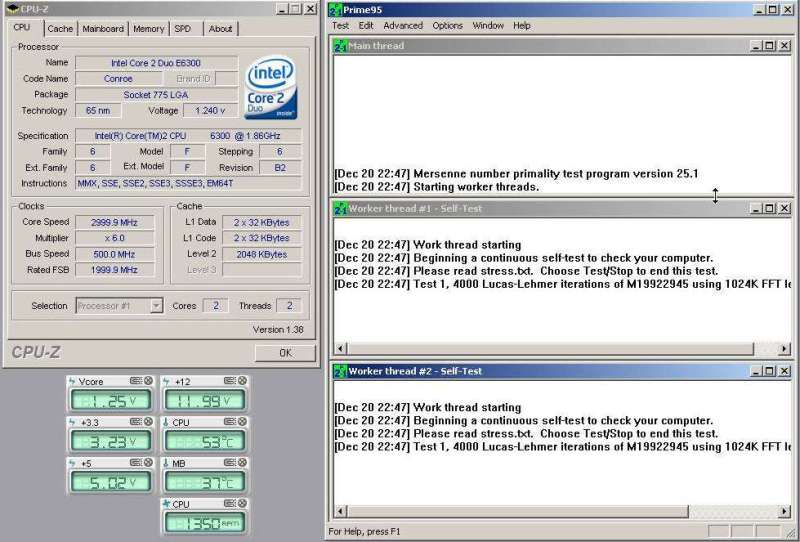Click the '2999.9 MHz' core speed value

114,223
